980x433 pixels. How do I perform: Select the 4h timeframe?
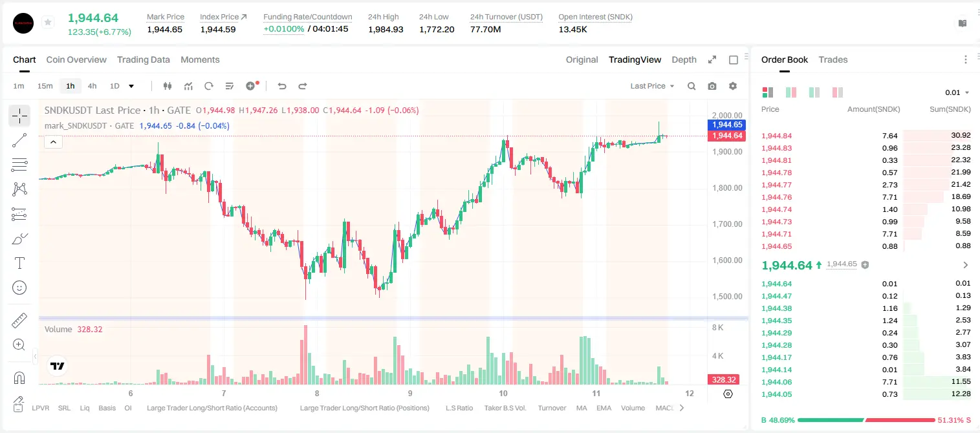(92, 86)
